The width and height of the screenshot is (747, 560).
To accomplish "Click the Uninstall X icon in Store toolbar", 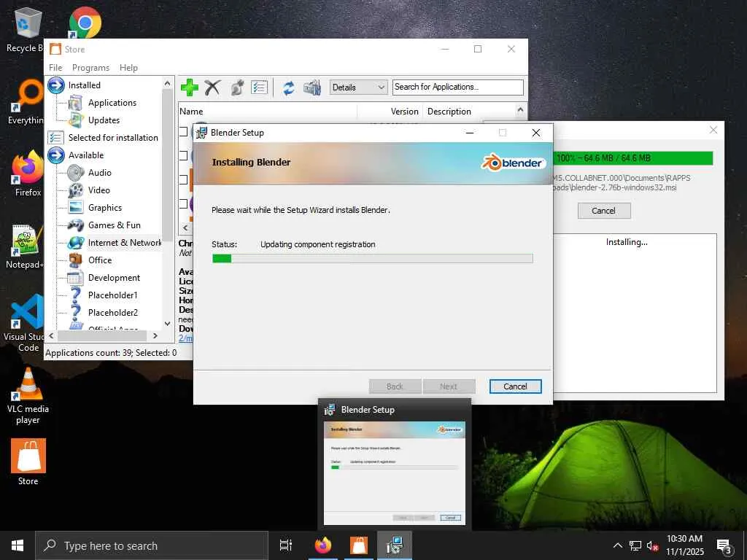I will click(x=212, y=87).
